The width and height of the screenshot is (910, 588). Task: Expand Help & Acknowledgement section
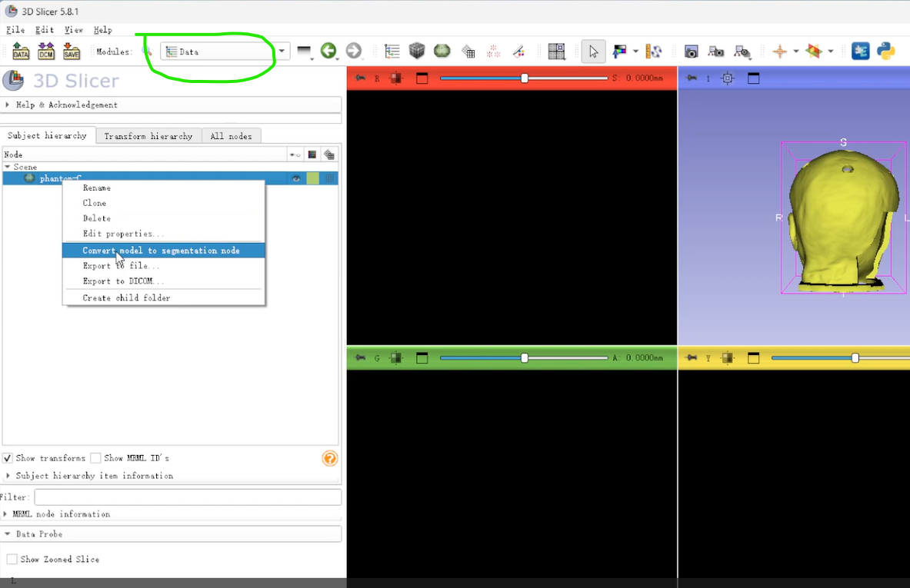171,105
